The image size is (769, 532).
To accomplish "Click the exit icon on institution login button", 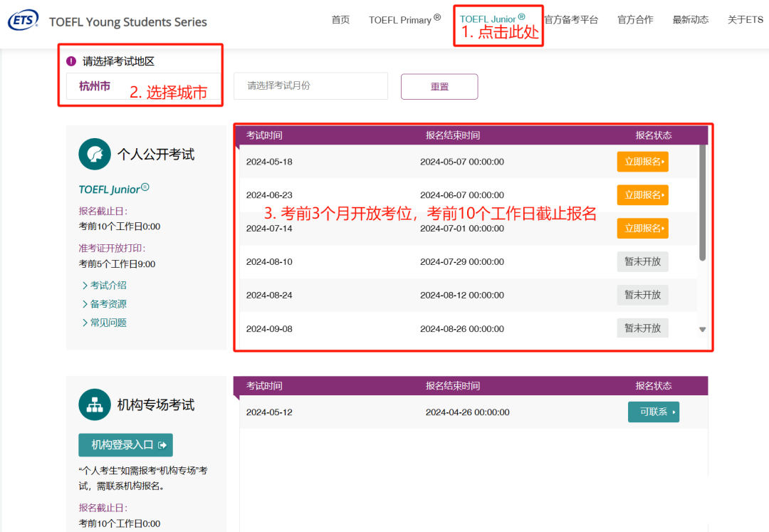I will pyautogui.click(x=162, y=445).
